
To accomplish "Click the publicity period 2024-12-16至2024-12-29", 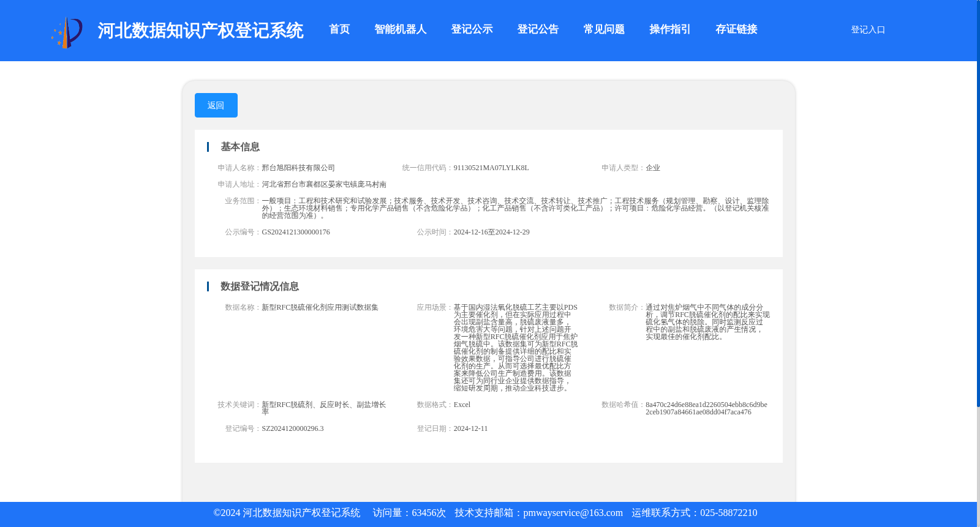I will point(492,232).
